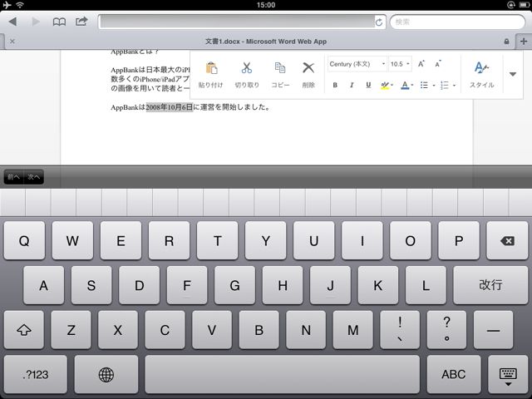532x399 pixels.
Task: Tap the 改行 return key
Action: (490, 285)
